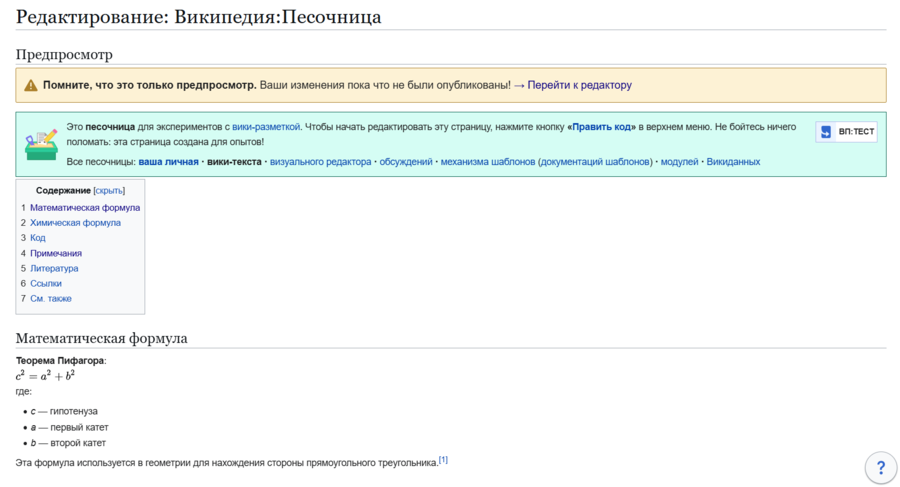Open the 'обсуждений' sandbox link
This screenshot has height=487, width=900.
point(406,162)
